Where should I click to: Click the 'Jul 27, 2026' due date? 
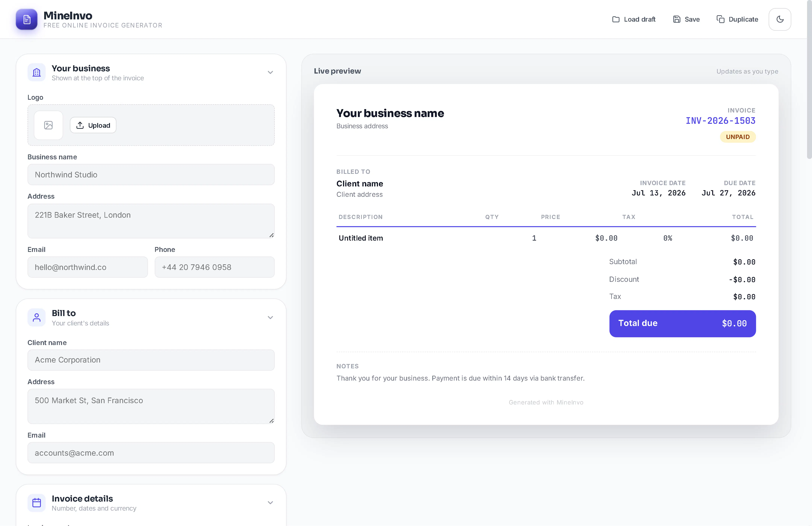(x=728, y=193)
